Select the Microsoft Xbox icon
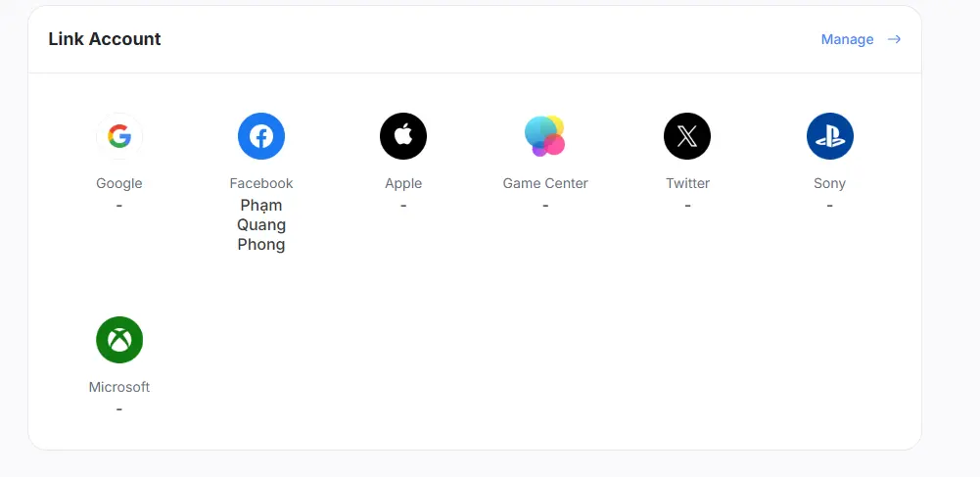Viewport: 980px width, 477px height. tap(119, 340)
